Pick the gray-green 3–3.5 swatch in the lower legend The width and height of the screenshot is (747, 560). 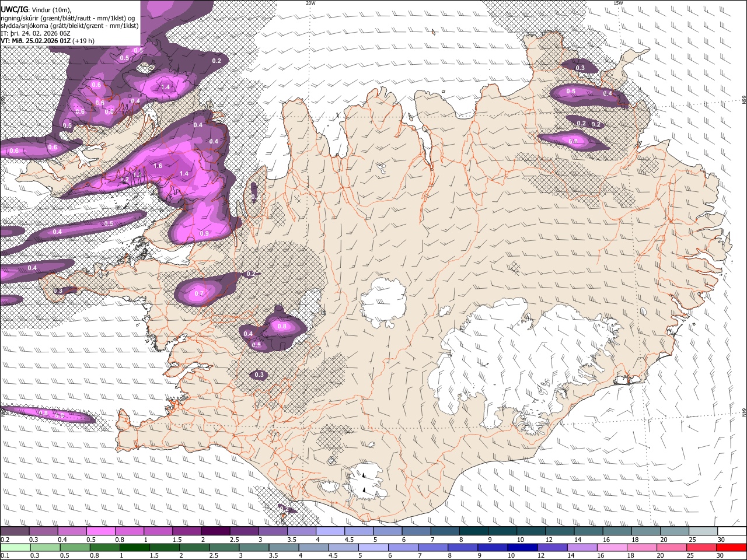pyautogui.click(x=253, y=547)
